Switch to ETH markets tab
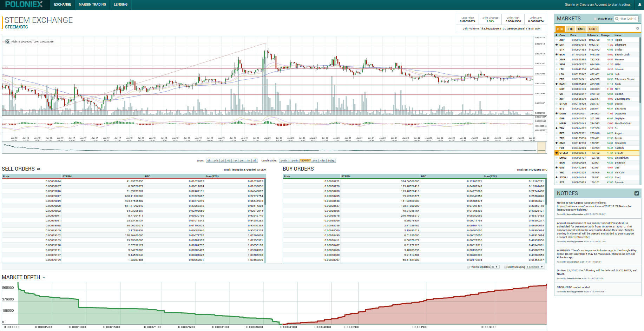The width and height of the screenshot is (644, 331). click(570, 29)
